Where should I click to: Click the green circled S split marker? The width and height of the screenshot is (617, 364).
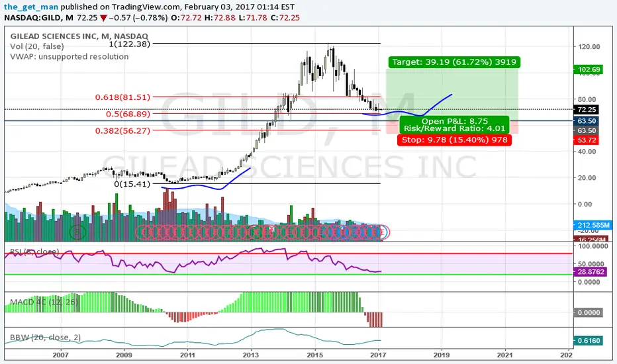click(77, 232)
